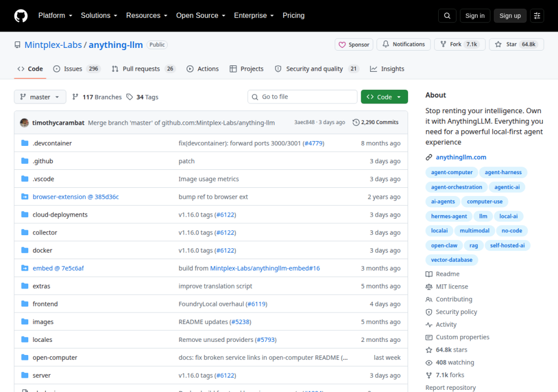Open the green Code dropdown button
Image resolution: width=558 pixels, height=392 pixels.
[384, 97]
